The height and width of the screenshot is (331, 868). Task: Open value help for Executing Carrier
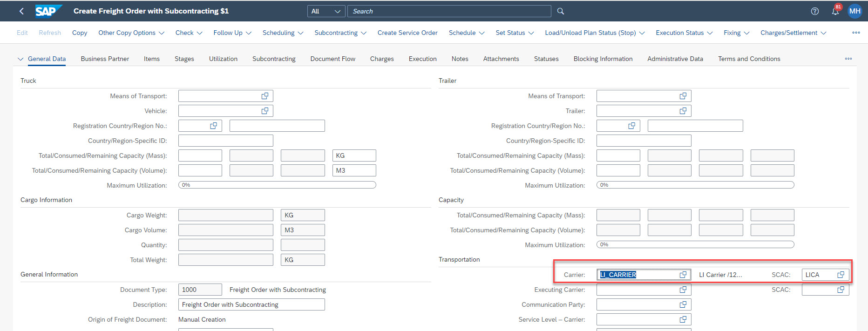683,290
